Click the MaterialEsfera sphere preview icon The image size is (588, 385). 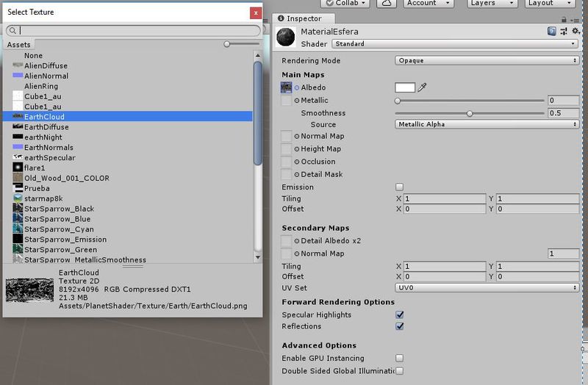tap(286, 37)
